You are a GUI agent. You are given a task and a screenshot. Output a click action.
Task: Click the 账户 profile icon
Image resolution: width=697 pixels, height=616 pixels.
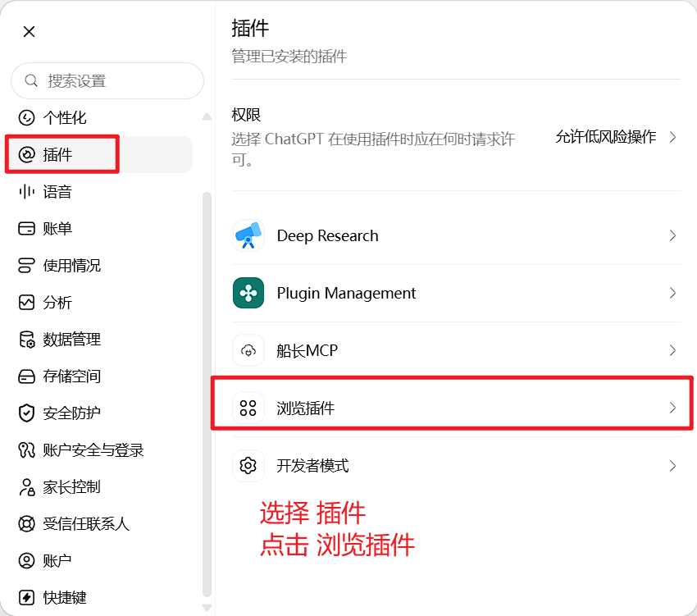(27, 561)
